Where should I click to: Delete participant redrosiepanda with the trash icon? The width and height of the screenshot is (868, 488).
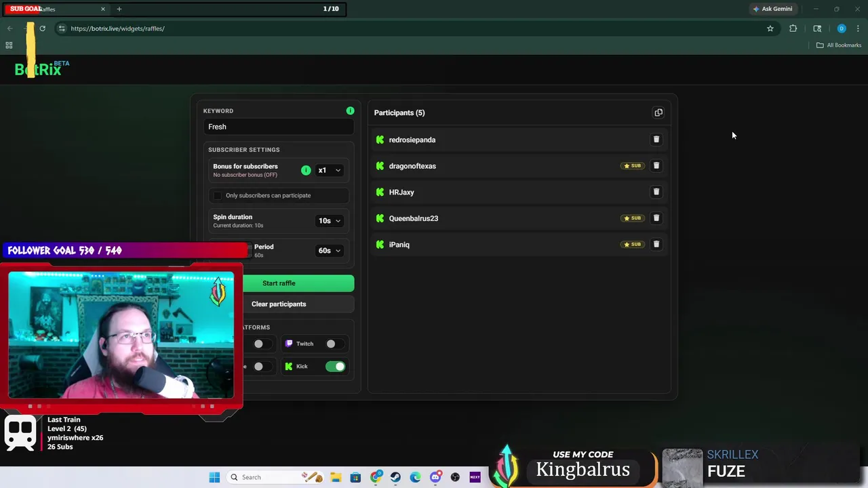click(x=656, y=140)
